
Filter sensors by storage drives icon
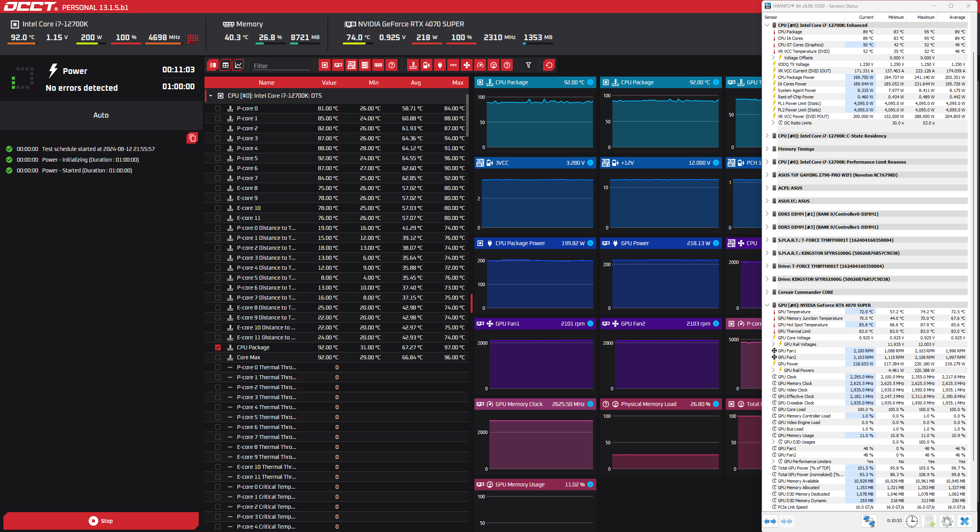point(365,65)
